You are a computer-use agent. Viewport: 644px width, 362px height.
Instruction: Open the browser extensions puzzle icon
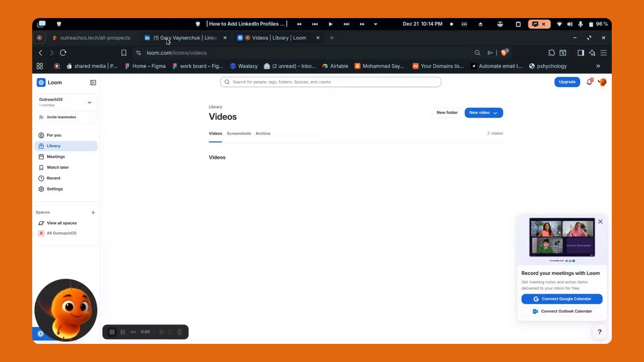pyautogui.click(x=551, y=53)
